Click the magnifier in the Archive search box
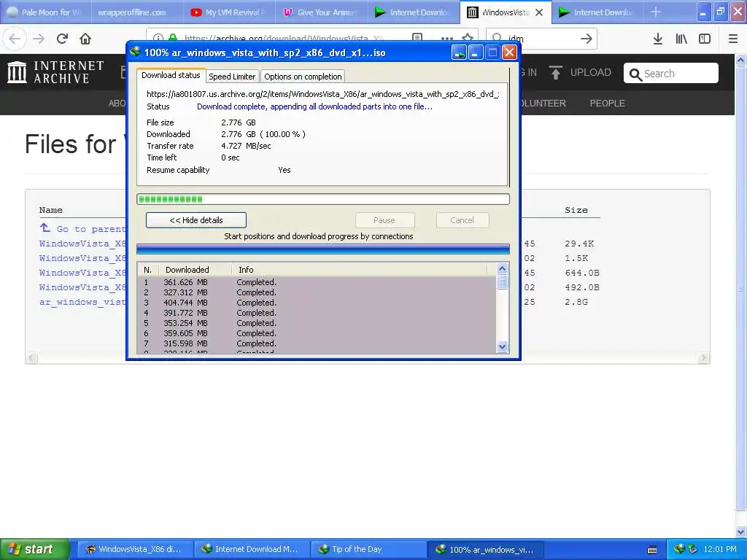Viewport: 747px width, 560px height. pyautogui.click(x=635, y=74)
